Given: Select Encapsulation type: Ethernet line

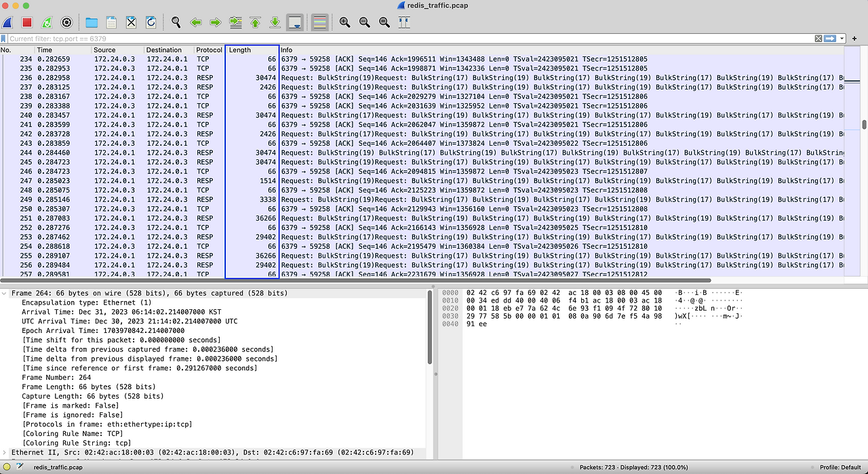Looking at the screenshot, I should (x=87, y=302).
